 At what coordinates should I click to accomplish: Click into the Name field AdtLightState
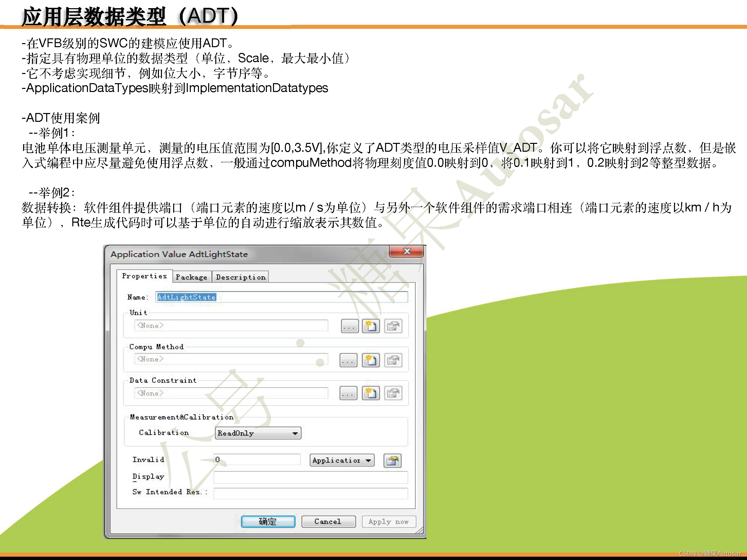(x=281, y=297)
